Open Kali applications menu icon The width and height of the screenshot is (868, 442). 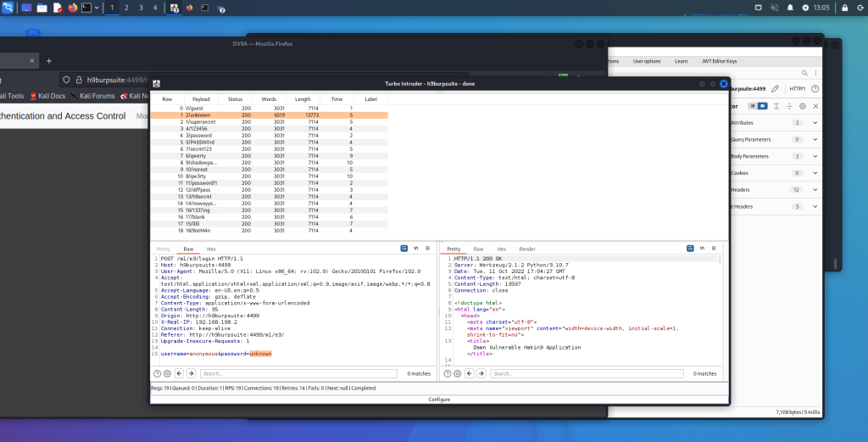[x=8, y=8]
